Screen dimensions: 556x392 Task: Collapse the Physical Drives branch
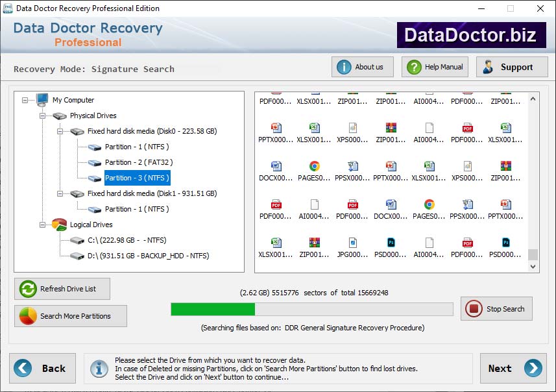coord(41,116)
